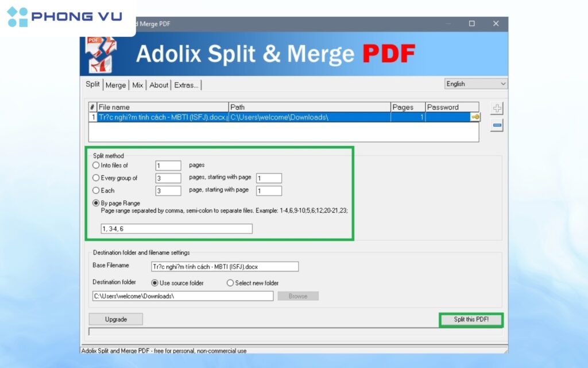Add a new PDF using the plus icon
The height and width of the screenshot is (368, 588).
(x=496, y=109)
